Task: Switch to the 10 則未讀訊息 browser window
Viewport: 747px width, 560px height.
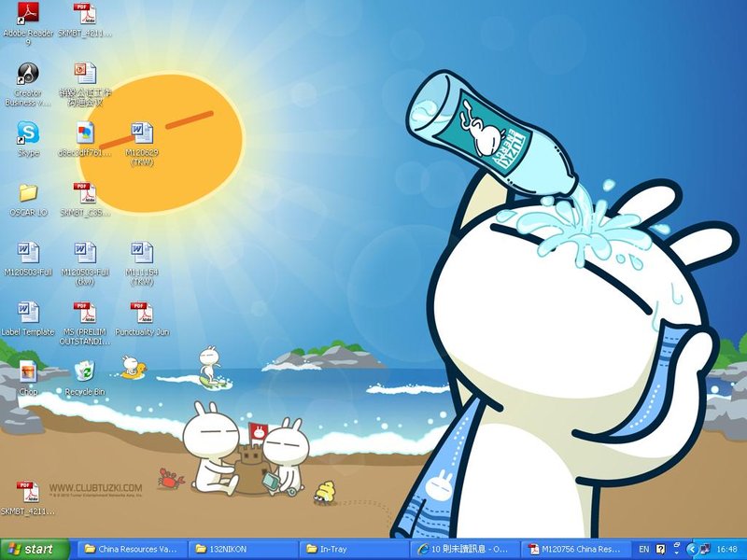Action: [x=465, y=549]
